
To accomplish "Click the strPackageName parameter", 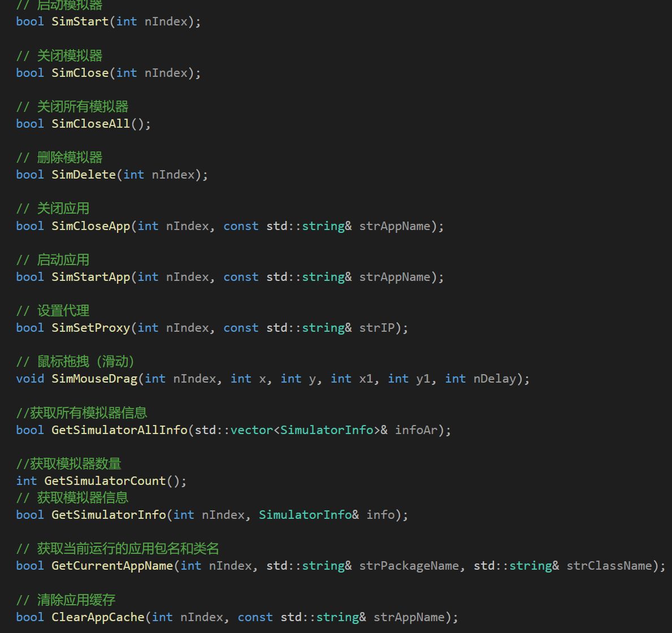I will (x=409, y=566).
